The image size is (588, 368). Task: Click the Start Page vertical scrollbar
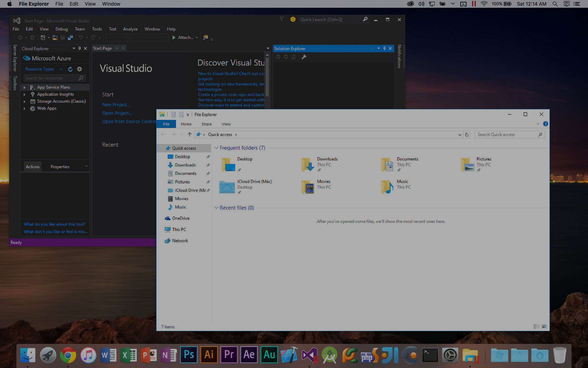[267, 78]
